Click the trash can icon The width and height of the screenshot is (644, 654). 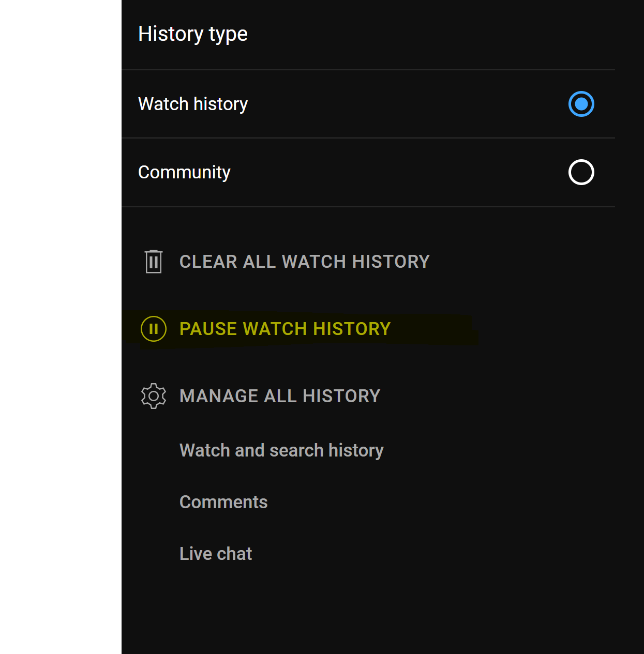pyautogui.click(x=154, y=262)
